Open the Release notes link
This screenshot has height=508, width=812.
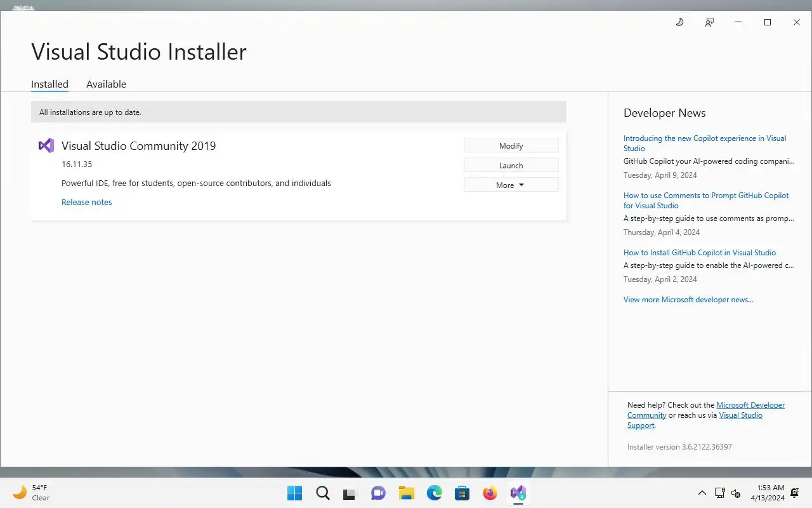(87, 202)
